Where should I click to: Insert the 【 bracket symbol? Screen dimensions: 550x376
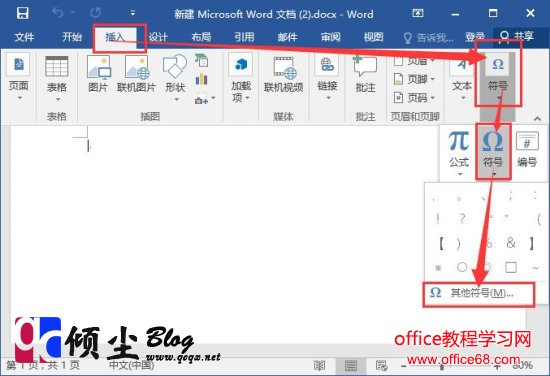point(441,243)
